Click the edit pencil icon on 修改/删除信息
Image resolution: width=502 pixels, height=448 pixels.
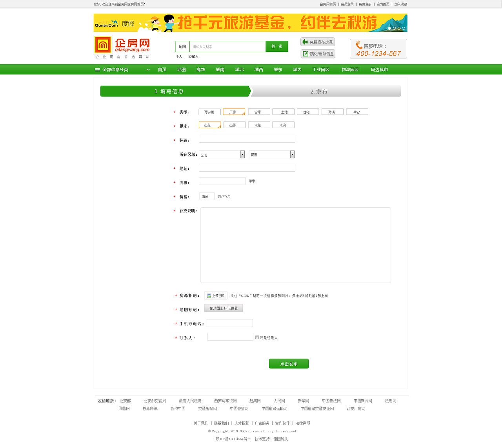306,54
